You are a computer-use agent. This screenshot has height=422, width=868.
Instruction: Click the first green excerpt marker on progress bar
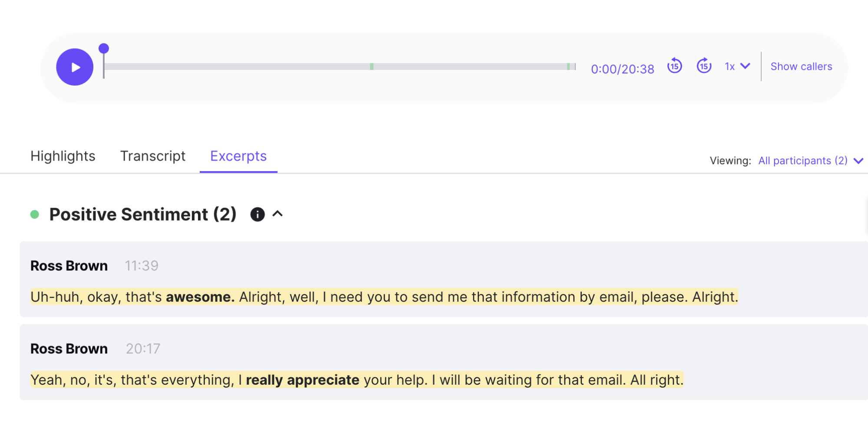point(372,66)
